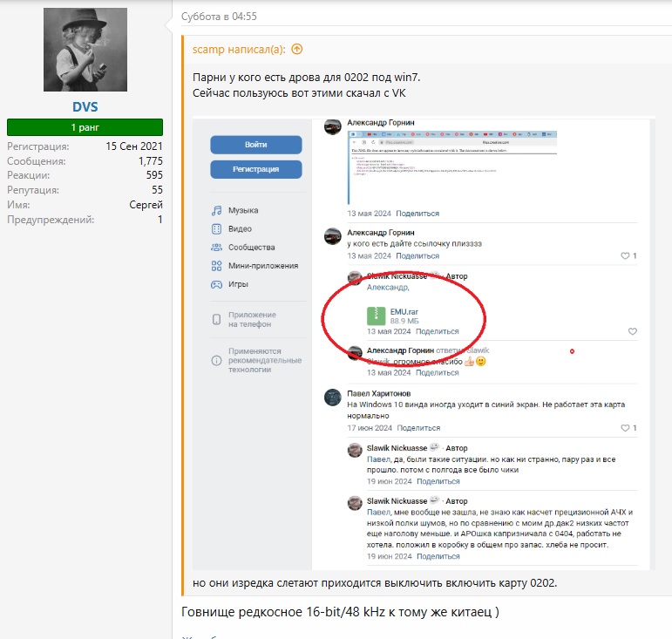Click the 'Суббота в 04:55' post timestamp
Image resolution: width=672 pixels, height=639 pixels.
pos(219,17)
